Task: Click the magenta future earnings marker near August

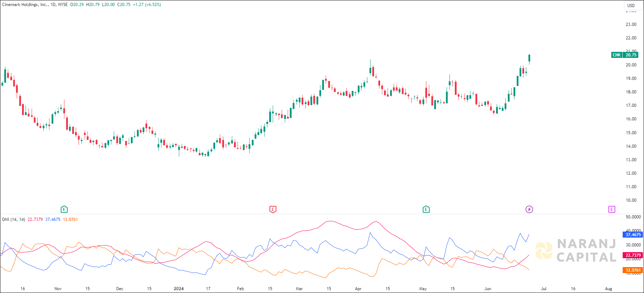Action: (x=612, y=209)
